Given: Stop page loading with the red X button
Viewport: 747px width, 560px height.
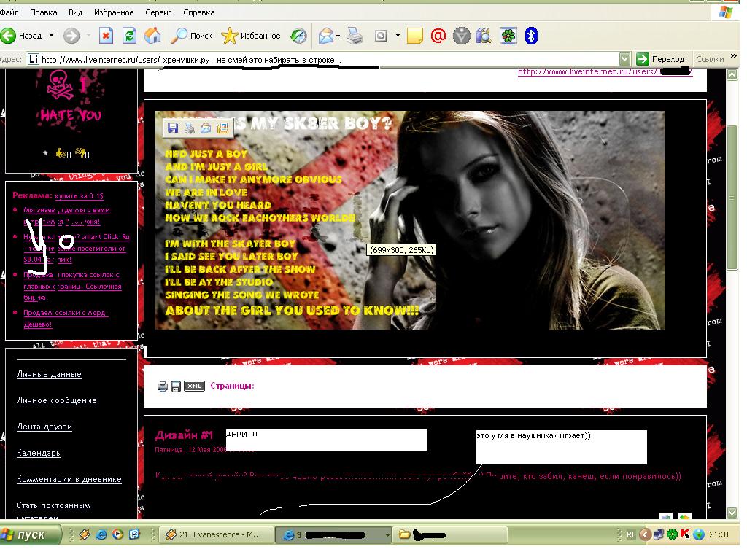Looking at the screenshot, I should [106, 36].
